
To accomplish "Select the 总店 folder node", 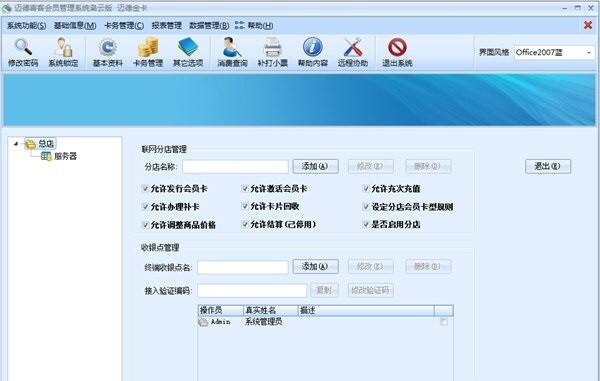I will [41, 144].
